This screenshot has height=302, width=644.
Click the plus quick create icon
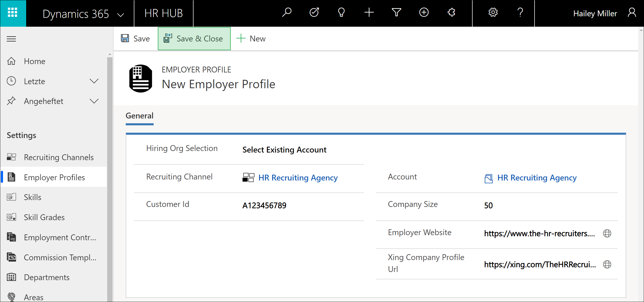coord(369,12)
